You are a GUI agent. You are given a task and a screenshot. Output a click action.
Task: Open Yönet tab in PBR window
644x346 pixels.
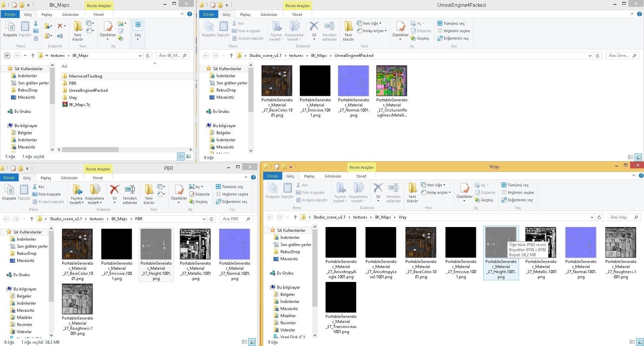(x=98, y=178)
